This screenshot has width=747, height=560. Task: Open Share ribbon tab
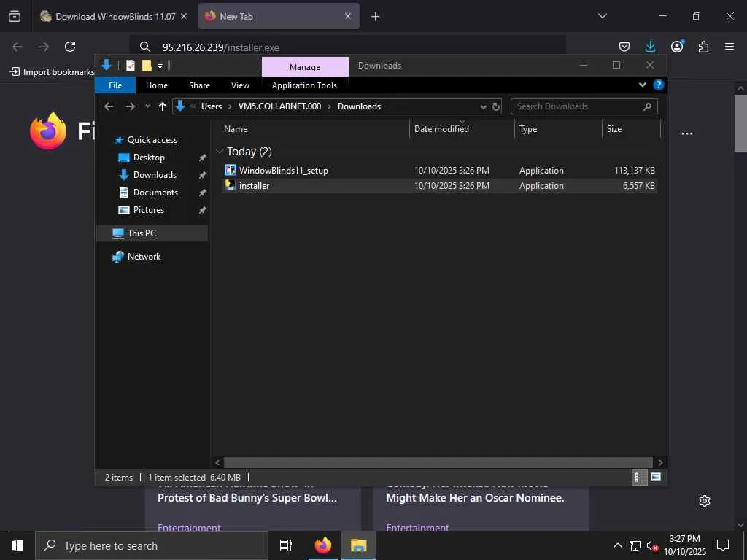[x=199, y=85]
